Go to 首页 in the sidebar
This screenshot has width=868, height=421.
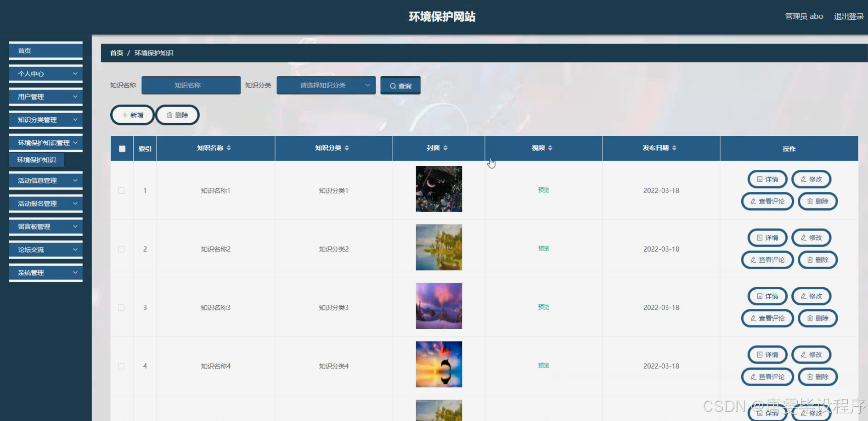[x=45, y=51]
